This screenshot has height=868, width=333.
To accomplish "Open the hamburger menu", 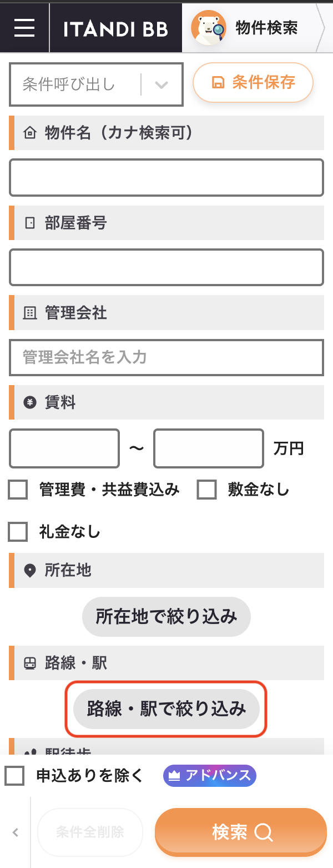I will (x=24, y=28).
